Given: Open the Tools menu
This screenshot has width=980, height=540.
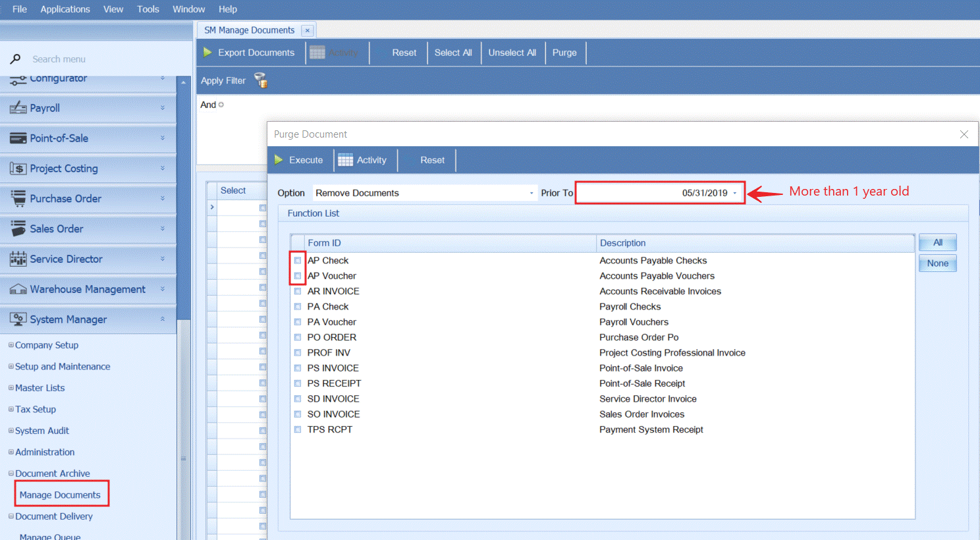Looking at the screenshot, I should coord(148,9).
